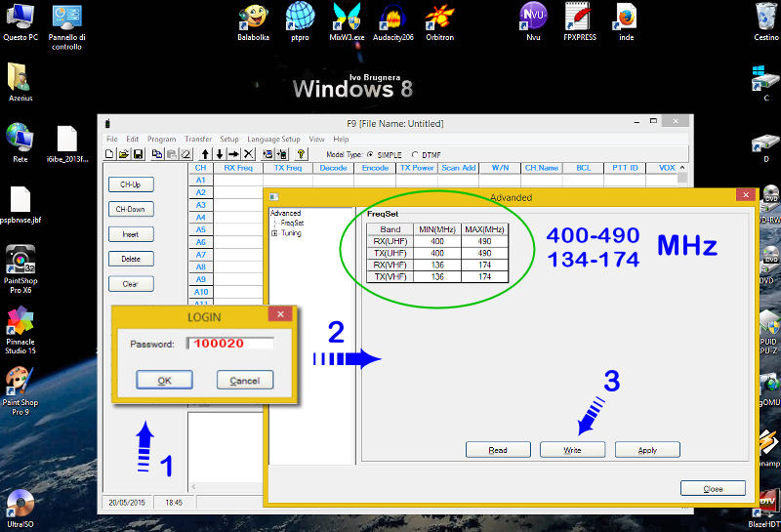Open Pinnacle Studio 15 desktop icon
Screen dimensions: 781x532
(21, 330)
